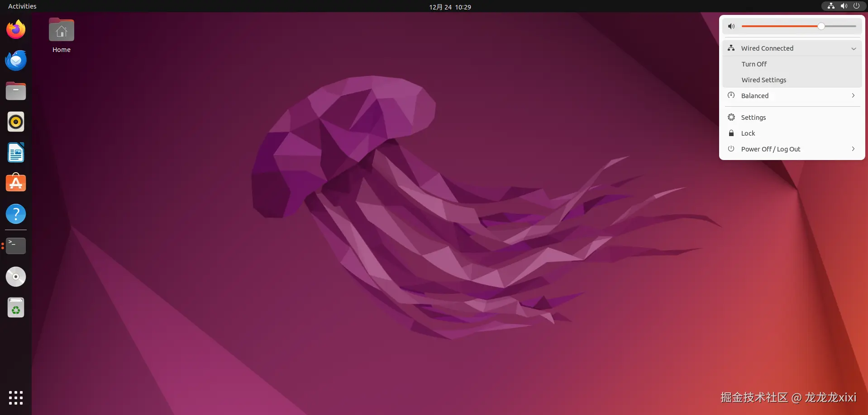868x415 pixels.
Task: Expand the Power Off / Log Out submenu arrow
Action: pos(854,149)
